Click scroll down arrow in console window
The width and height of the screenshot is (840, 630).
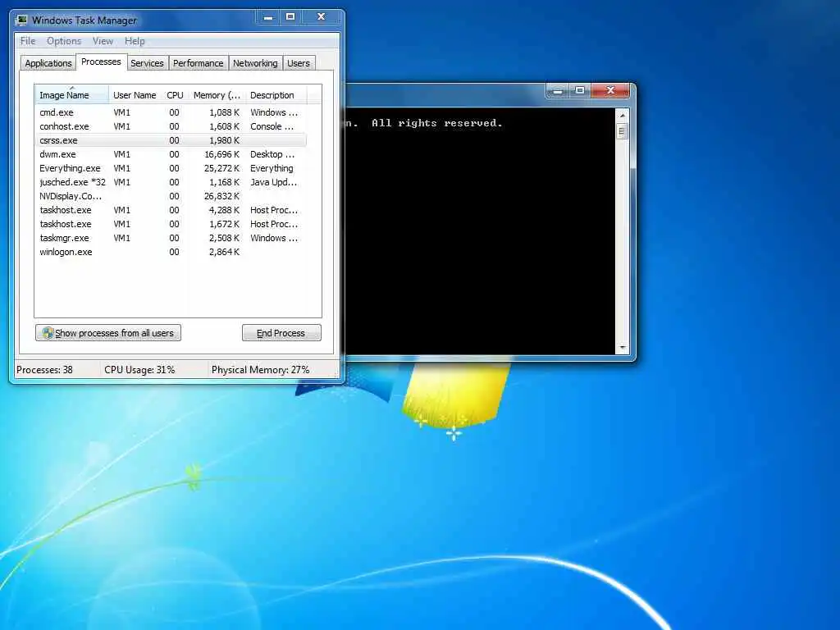622,347
